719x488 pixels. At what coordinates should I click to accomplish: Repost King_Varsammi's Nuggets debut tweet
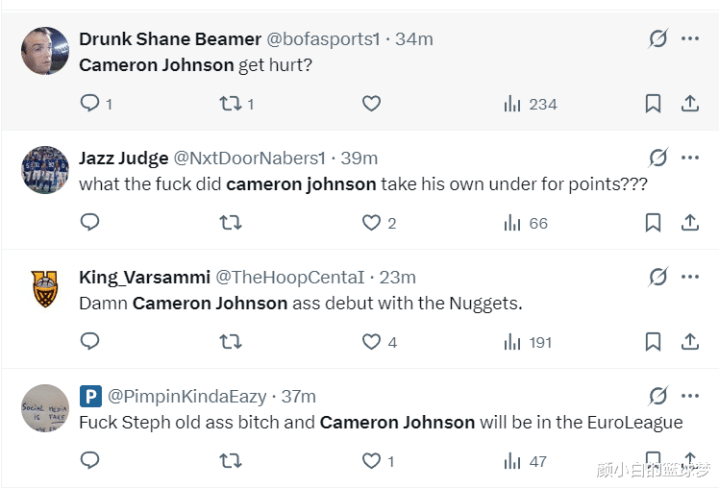click(230, 342)
